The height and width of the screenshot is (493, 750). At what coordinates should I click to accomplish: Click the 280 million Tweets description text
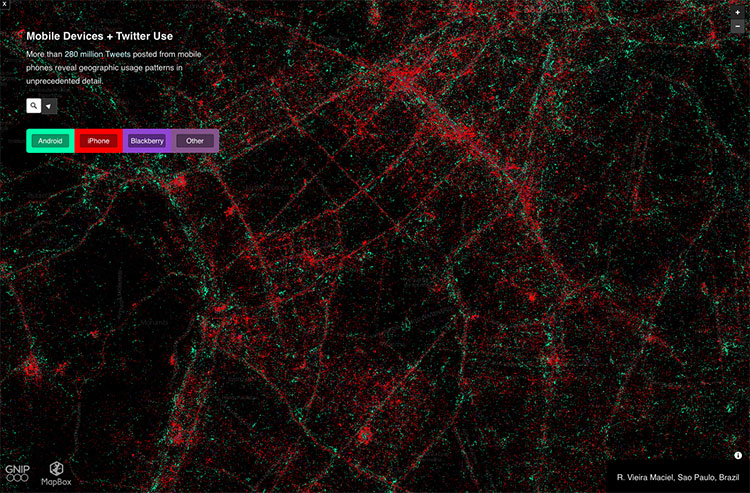click(113, 67)
